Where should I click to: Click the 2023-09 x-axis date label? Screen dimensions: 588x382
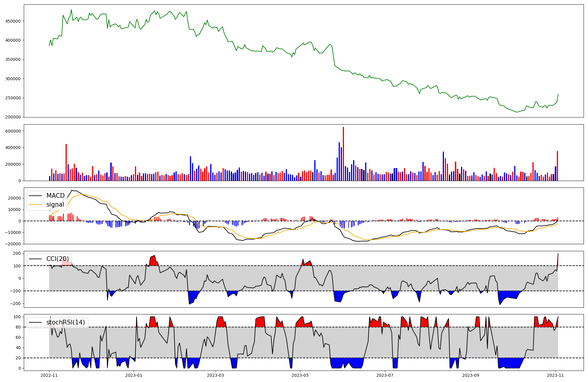coord(471,375)
